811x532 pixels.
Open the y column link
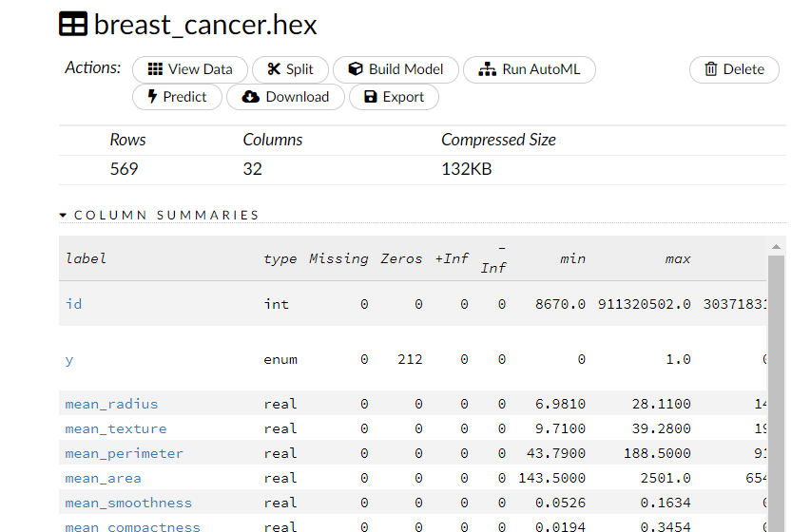(x=68, y=359)
